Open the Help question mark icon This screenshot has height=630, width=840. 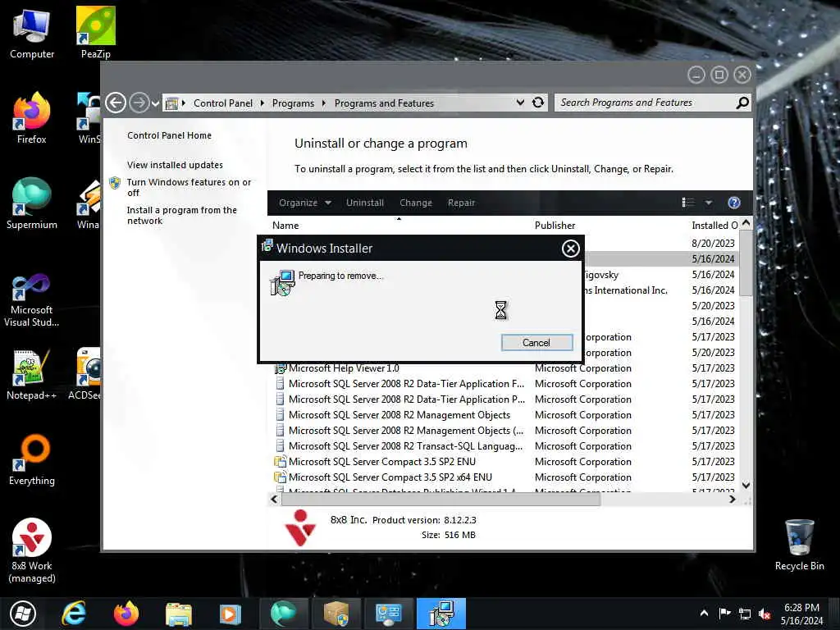pos(734,203)
